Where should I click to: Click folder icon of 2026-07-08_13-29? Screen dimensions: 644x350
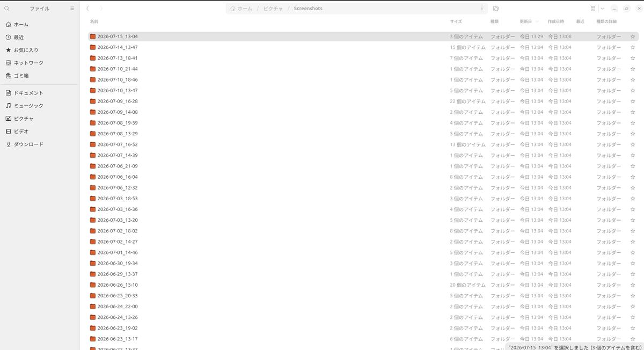pos(93,134)
